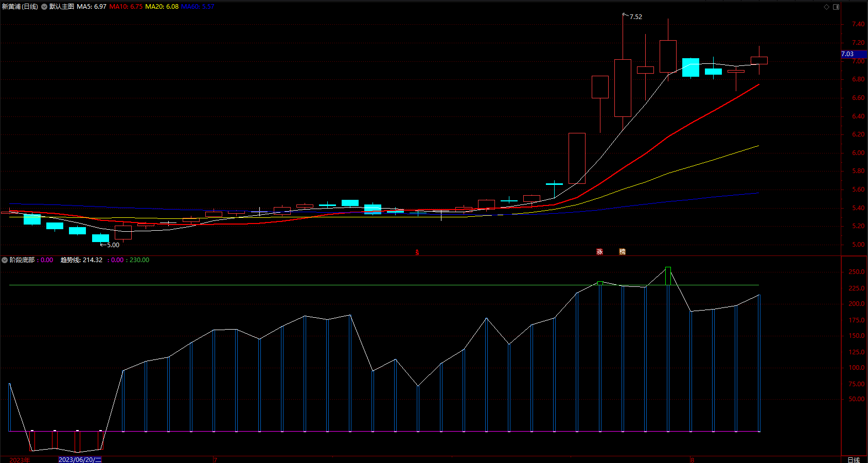868x463 pixels.
Task: Click the green 230.00 indicator value
Action: pyautogui.click(x=139, y=260)
